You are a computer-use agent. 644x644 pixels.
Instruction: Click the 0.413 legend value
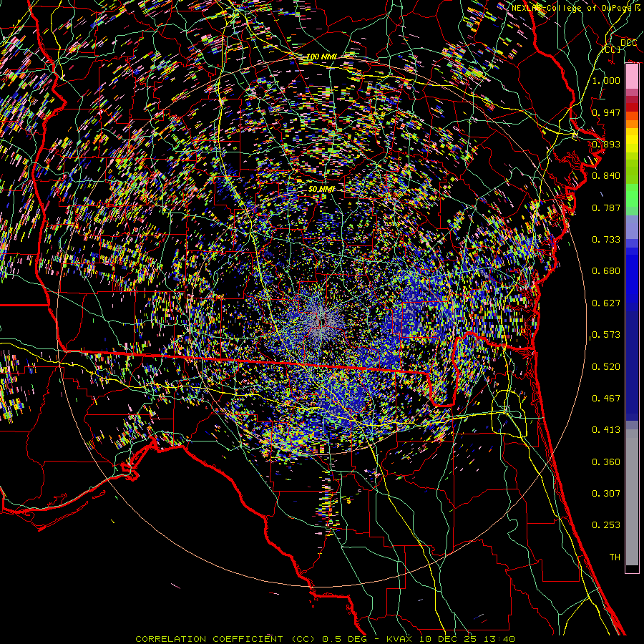[606, 430]
